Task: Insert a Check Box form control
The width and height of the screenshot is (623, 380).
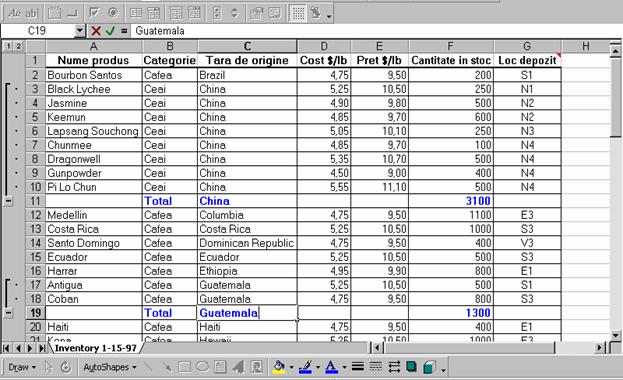Action: (94, 13)
